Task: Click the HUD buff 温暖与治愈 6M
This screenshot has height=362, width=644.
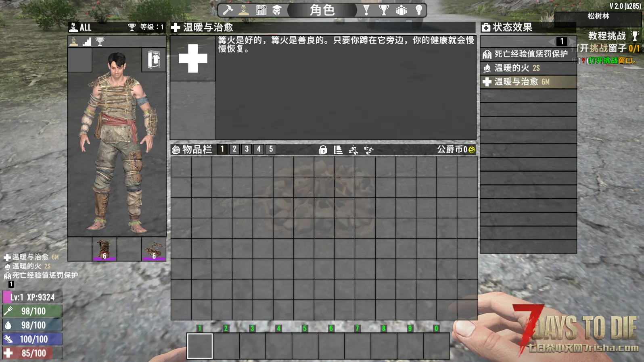Action: [31, 257]
